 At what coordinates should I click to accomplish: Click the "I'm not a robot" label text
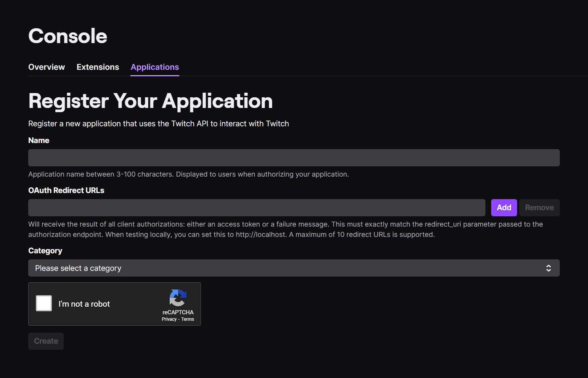84,304
